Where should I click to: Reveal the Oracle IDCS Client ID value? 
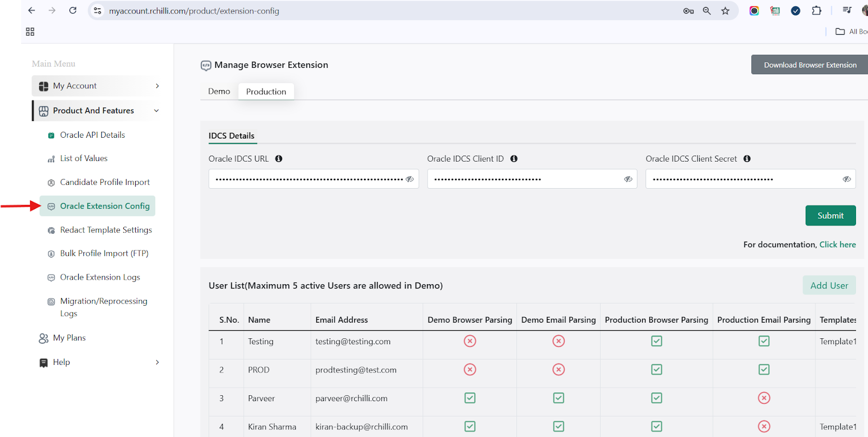click(x=628, y=179)
